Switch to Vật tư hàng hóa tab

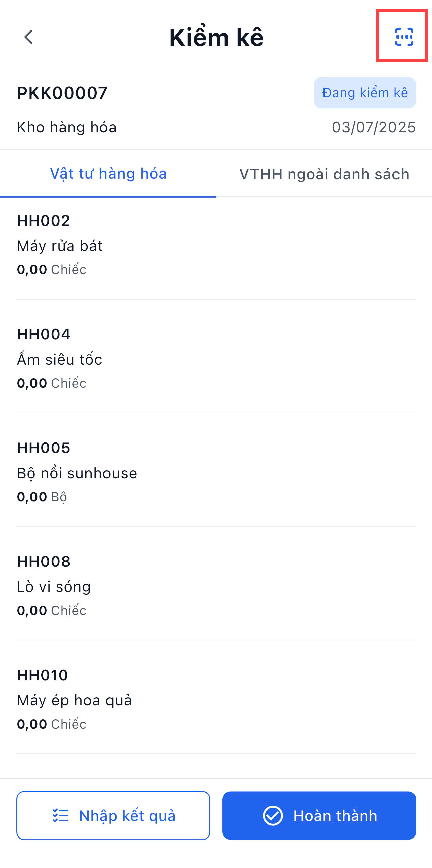point(108,174)
